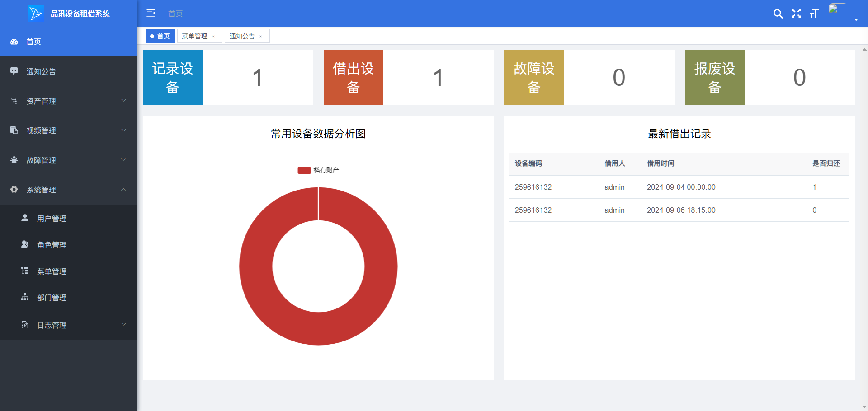Screen dimensions: 868x411
Task: Click the 记录设备 blue card
Action: pos(173,77)
